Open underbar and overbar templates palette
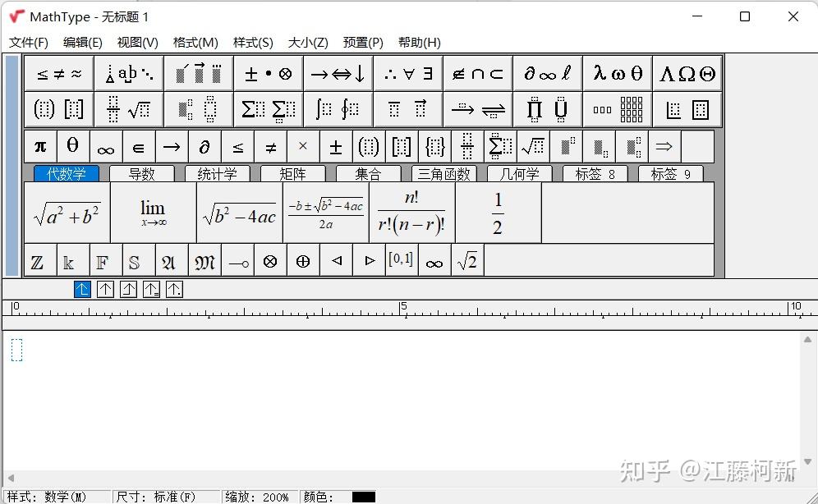This screenshot has width=818, height=504. click(408, 109)
